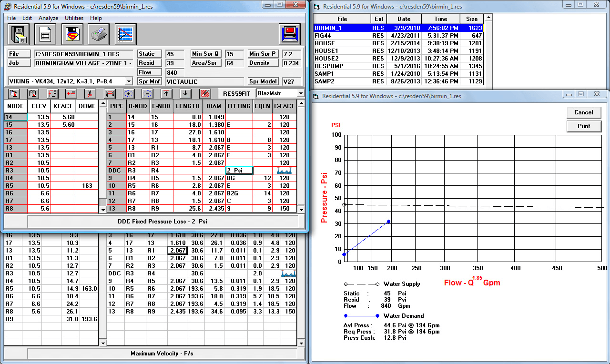
Task: Open the Help menu
Action: [x=96, y=18]
